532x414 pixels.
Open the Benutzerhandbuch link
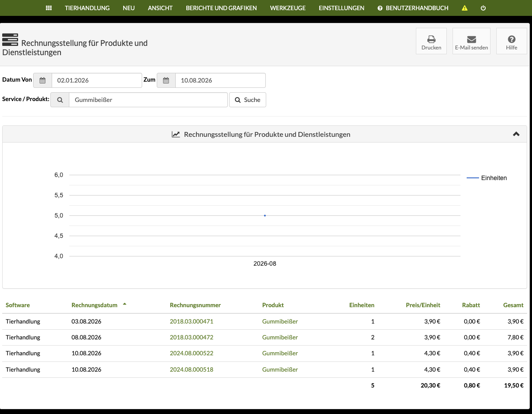(x=413, y=8)
